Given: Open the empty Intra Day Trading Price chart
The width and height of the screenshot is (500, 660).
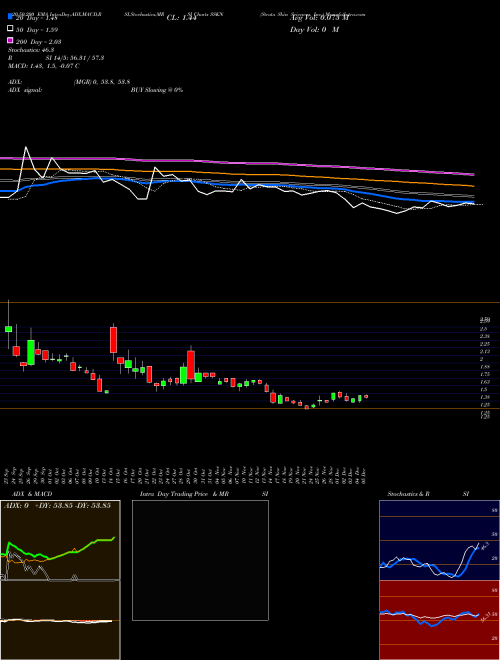Looking at the screenshot, I should tap(200, 560).
